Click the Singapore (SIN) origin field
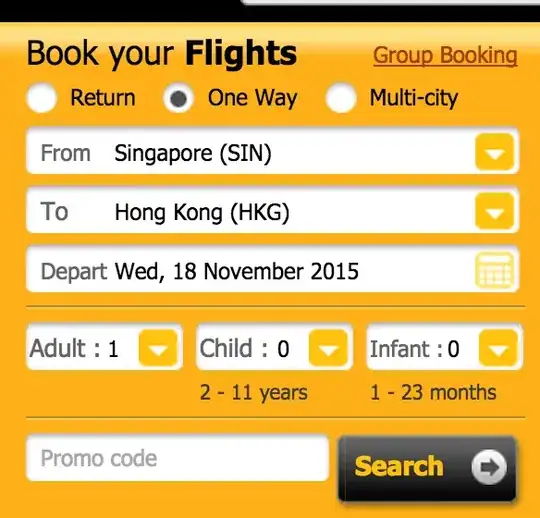 coord(272,152)
